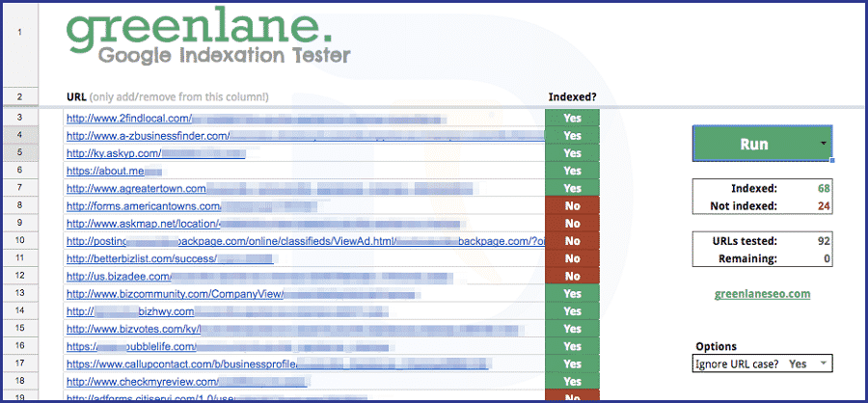The height and width of the screenshot is (403, 868).
Task: Open the betterbizlist.com/success URL link
Action: tap(170, 258)
